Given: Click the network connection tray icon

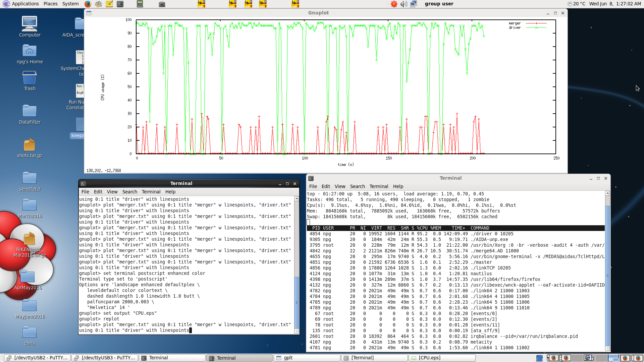Looking at the screenshot, I should [x=414, y=4].
